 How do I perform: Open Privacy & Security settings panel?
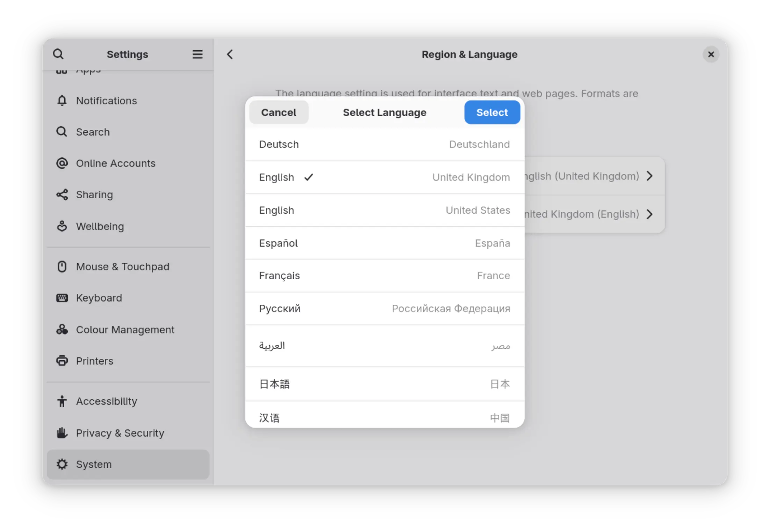click(120, 433)
